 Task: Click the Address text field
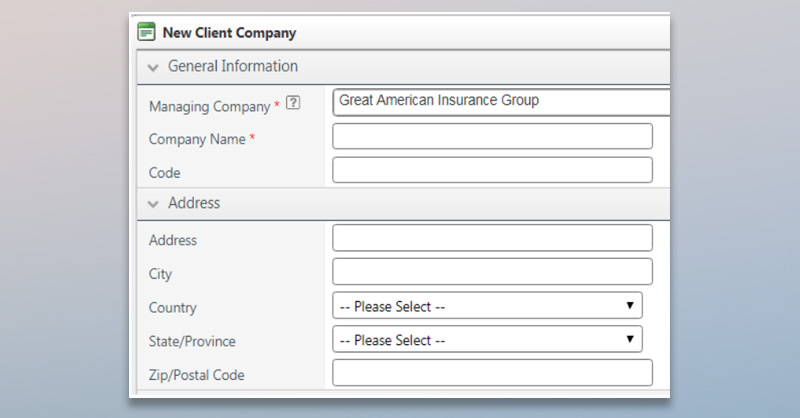click(492, 238)
